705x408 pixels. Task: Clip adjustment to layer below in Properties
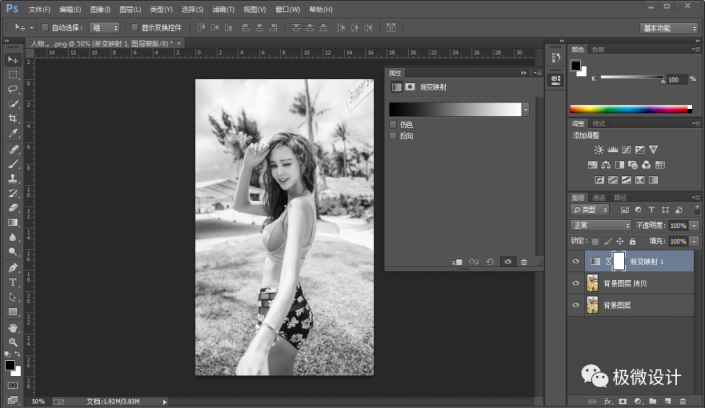(457, 262)
